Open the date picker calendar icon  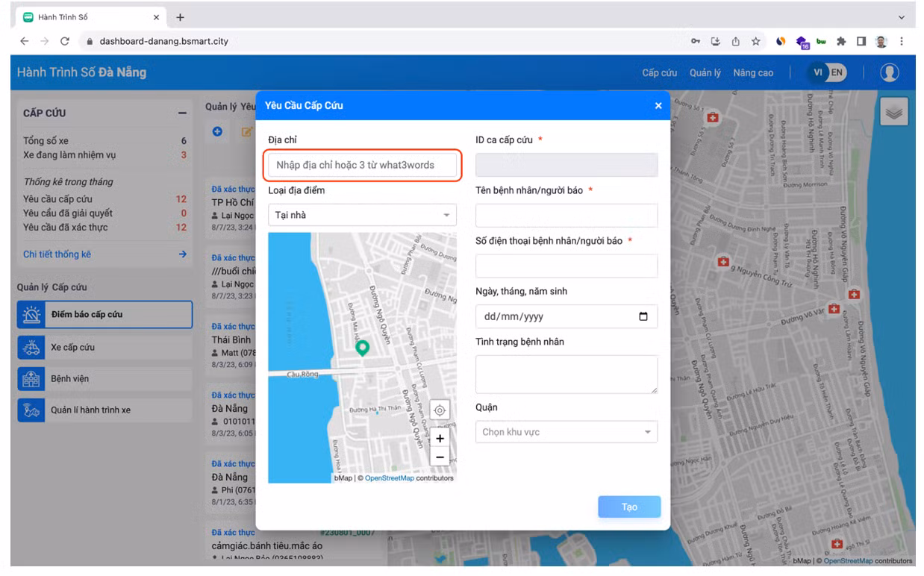click(x=643, y=316)
